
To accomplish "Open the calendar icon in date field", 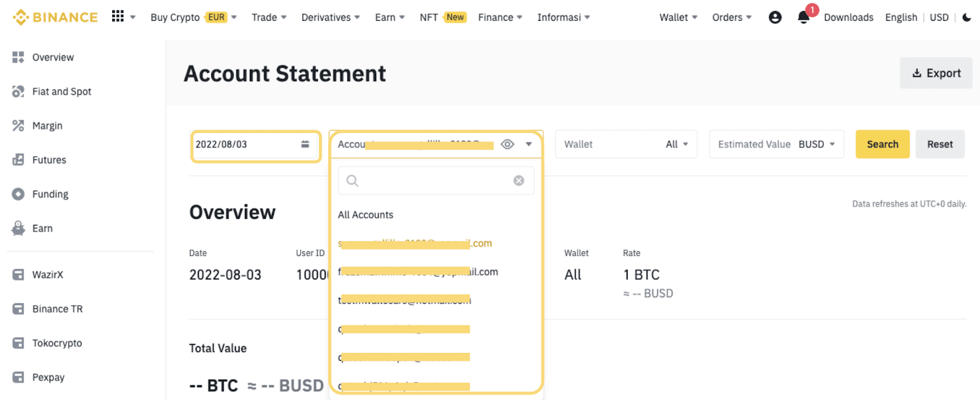I will 305,145.
